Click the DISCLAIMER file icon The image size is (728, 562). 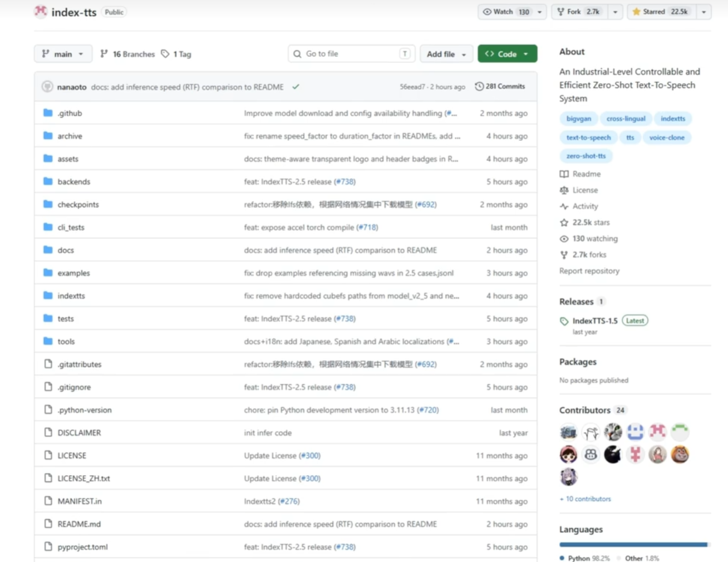click(x=48, y=432)
